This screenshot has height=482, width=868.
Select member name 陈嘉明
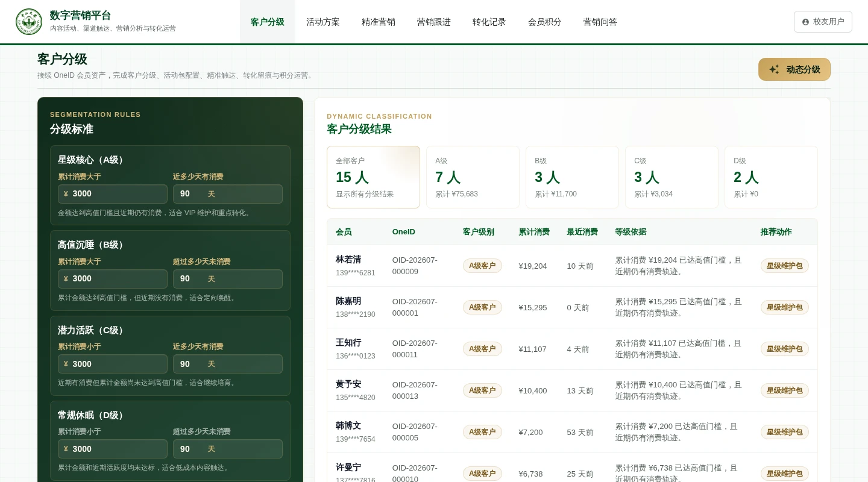(348, 301)
